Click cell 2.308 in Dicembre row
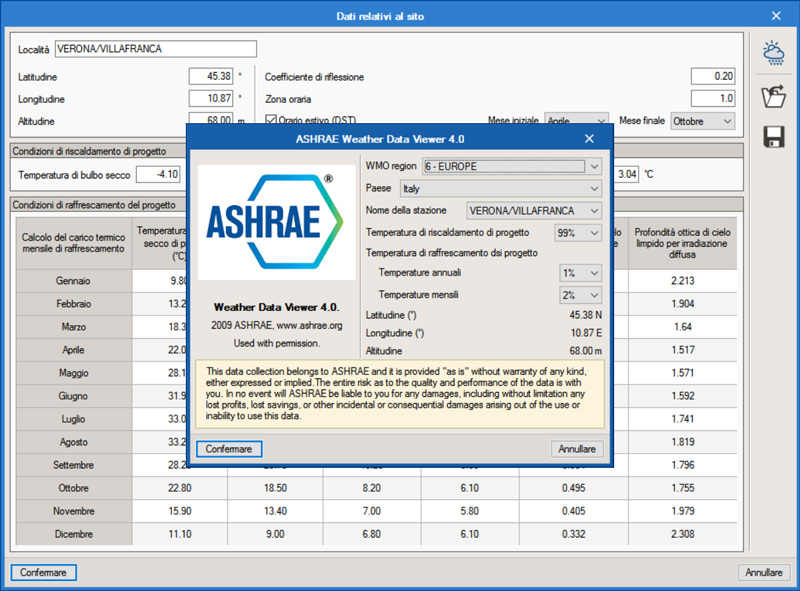 [683, 534]
